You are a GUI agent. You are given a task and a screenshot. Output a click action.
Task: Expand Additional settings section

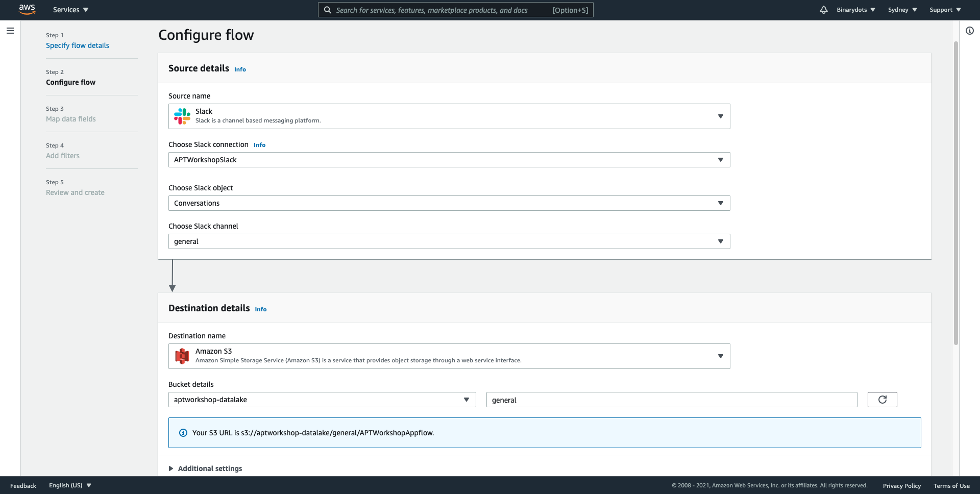coord(205,468)
